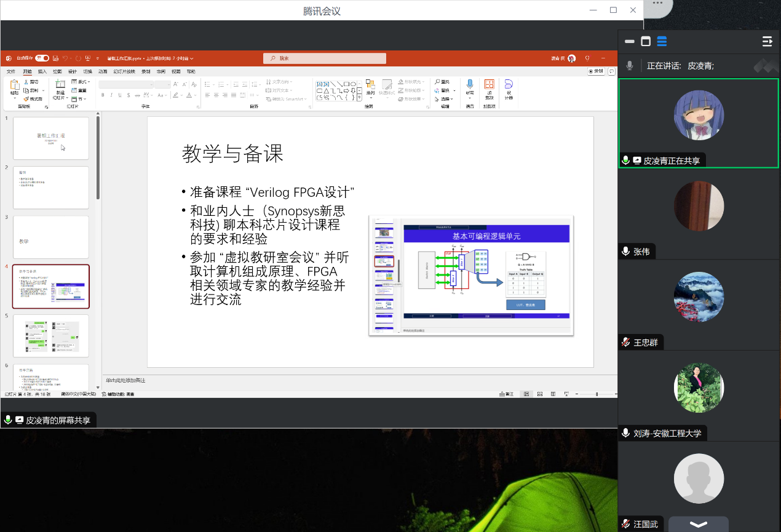Open the font name combo box
The width and height of the screenshot is (781, 532).
(x=125, y=84)
